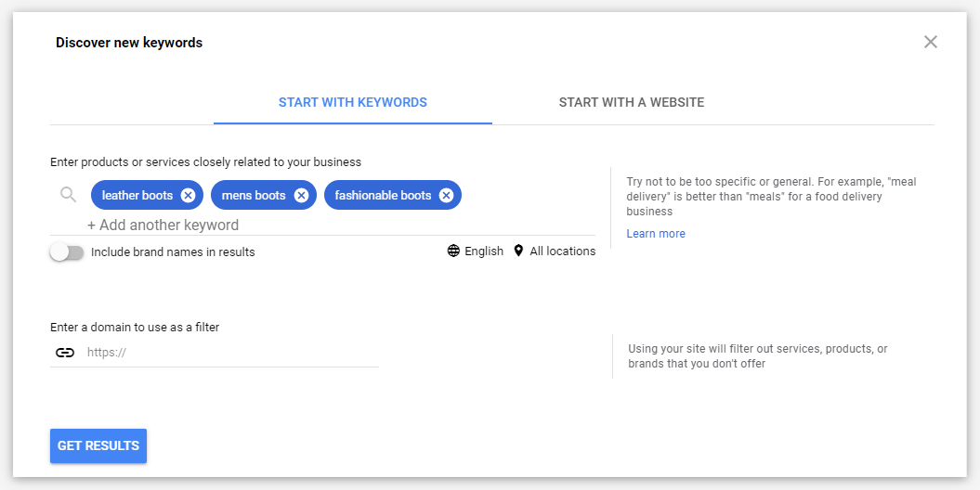Click the location pin icon
Viewport: 980px width, 490px height.
(518, 251)
